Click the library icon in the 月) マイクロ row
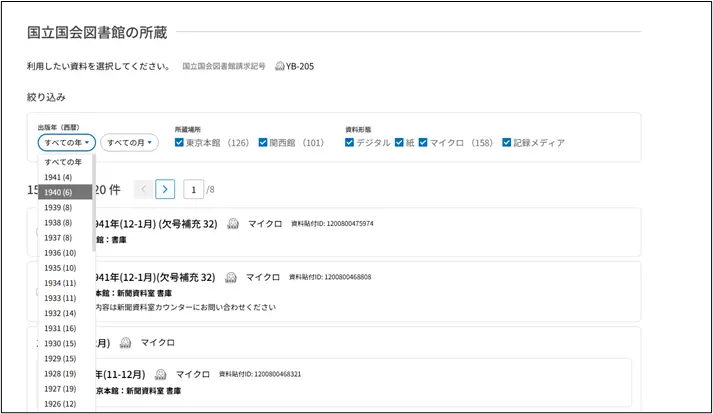Viewport: 713px width, 414px height. click(126, 342)
